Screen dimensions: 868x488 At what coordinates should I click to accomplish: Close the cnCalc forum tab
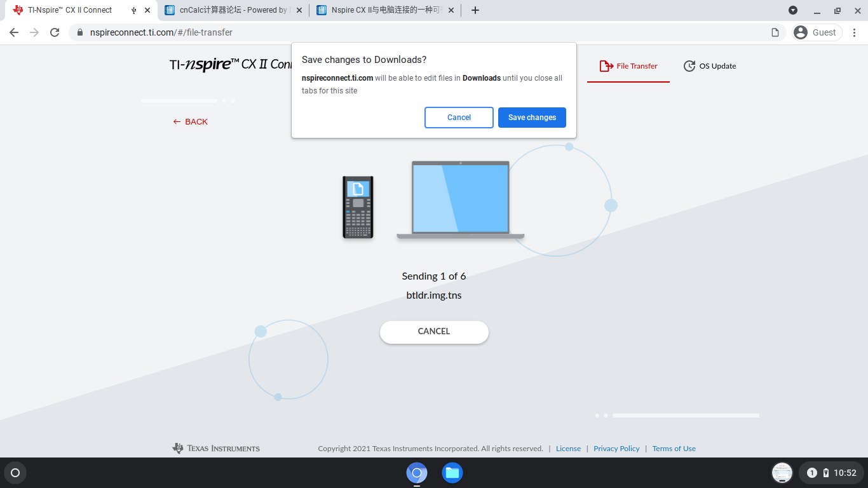(299, 10)
